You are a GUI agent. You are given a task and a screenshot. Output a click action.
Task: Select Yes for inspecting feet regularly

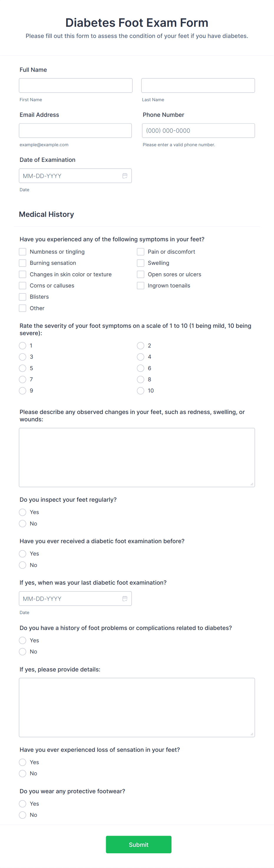pos(23,512)
